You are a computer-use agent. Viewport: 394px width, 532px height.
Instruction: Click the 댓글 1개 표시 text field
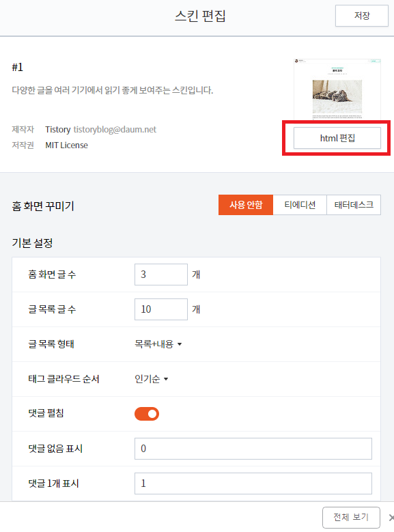[x=253, y=483]
